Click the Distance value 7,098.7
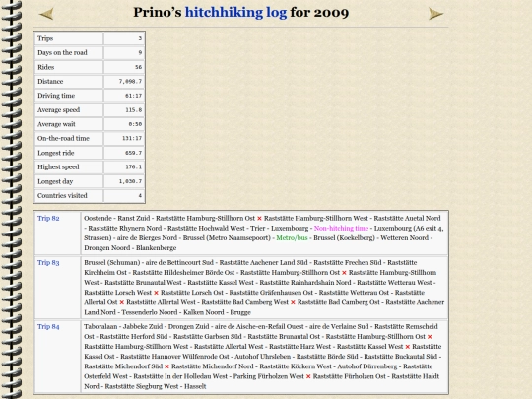 pyautogui.click(x=130, y=82)
